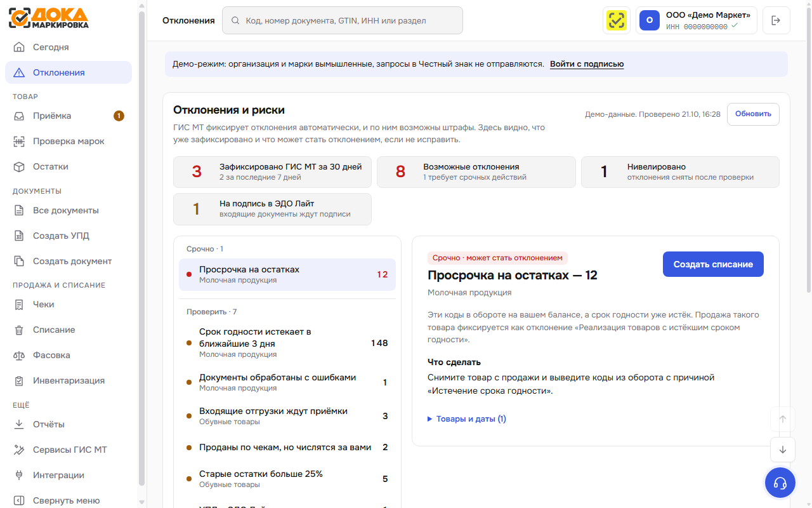Click the home icon beside Сегодня

point(19,47)
